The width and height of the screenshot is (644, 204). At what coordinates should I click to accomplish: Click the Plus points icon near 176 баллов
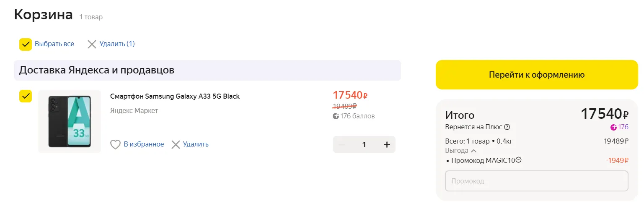coord(336,116)
